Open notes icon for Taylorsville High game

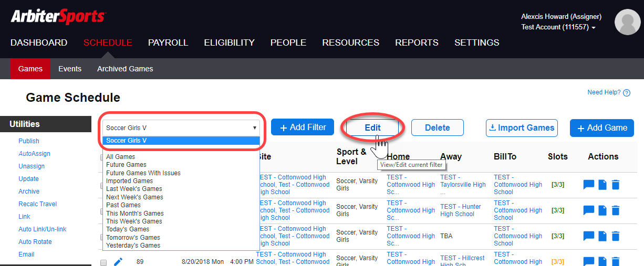[x=589, y=185]
